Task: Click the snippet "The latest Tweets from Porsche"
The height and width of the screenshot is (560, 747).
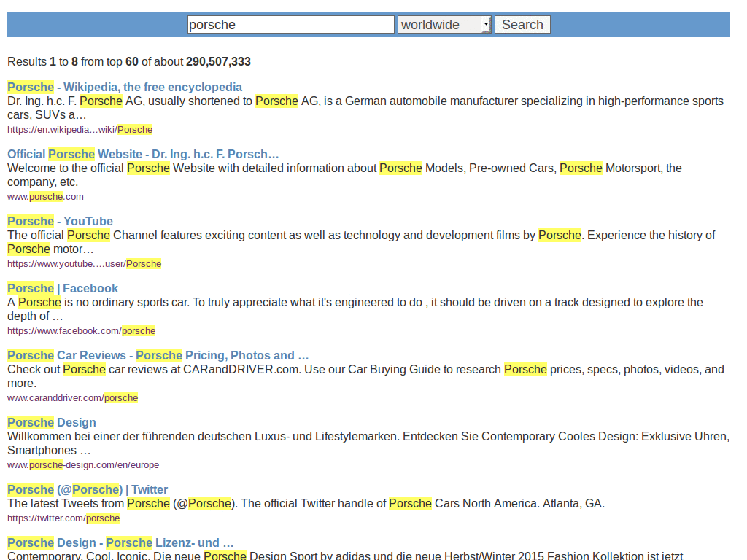Action: click(306, 504)
